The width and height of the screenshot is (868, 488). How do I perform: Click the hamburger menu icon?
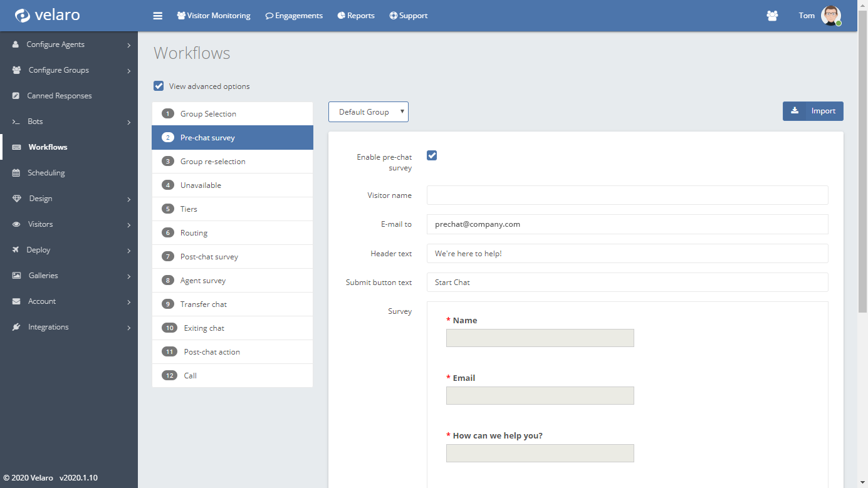[158, 16]
